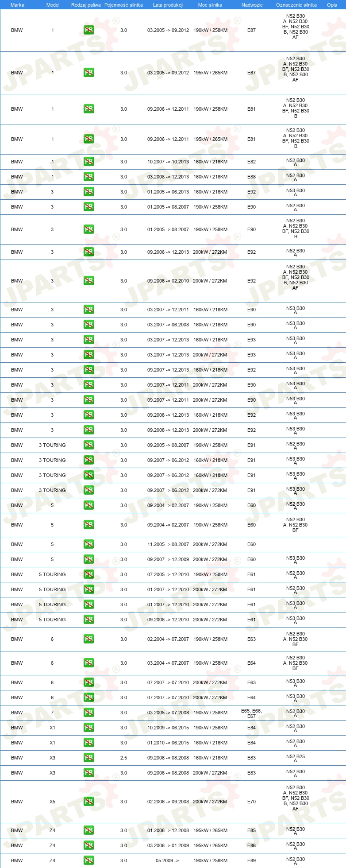Click petrol icon for BMW 5 09.2007 -> 12.2009

coord(88,559)
